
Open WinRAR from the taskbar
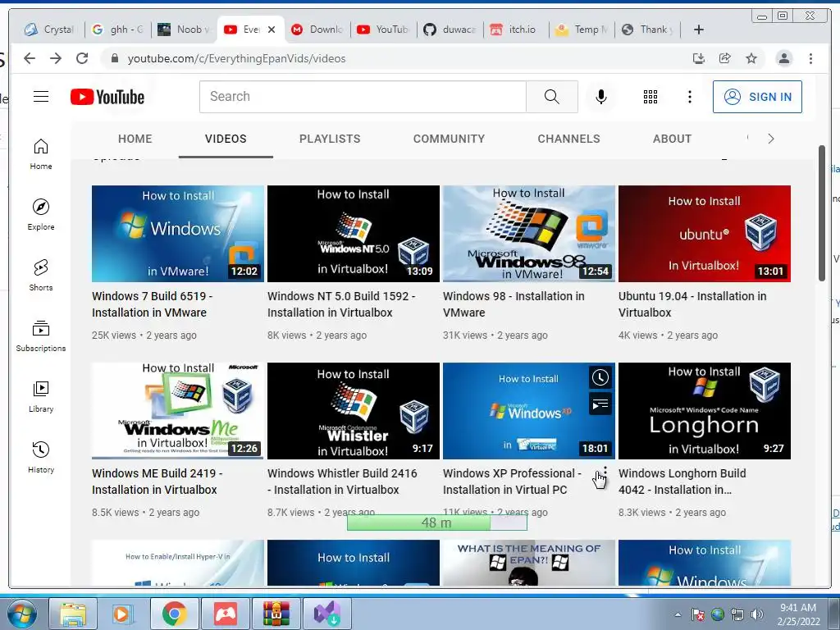tap(276, 614)
